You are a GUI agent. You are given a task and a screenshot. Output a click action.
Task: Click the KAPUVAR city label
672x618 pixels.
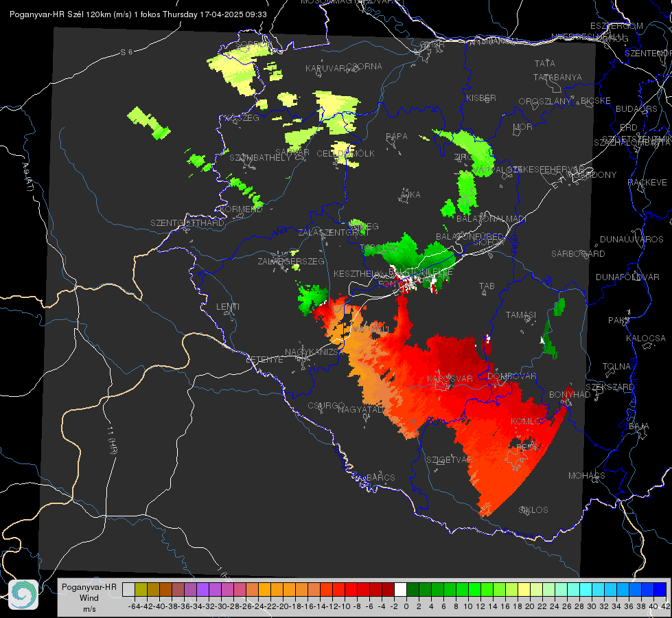pyautogui.click(x=325, y=69)
